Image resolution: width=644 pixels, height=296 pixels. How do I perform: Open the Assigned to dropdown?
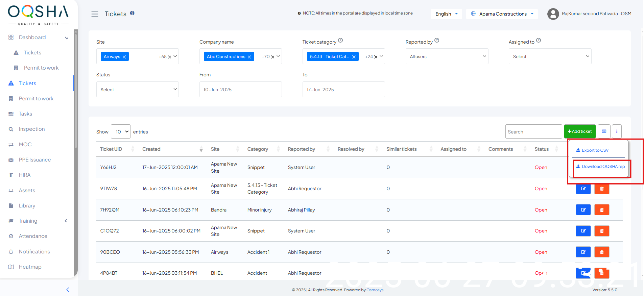[x=550, y=56]
